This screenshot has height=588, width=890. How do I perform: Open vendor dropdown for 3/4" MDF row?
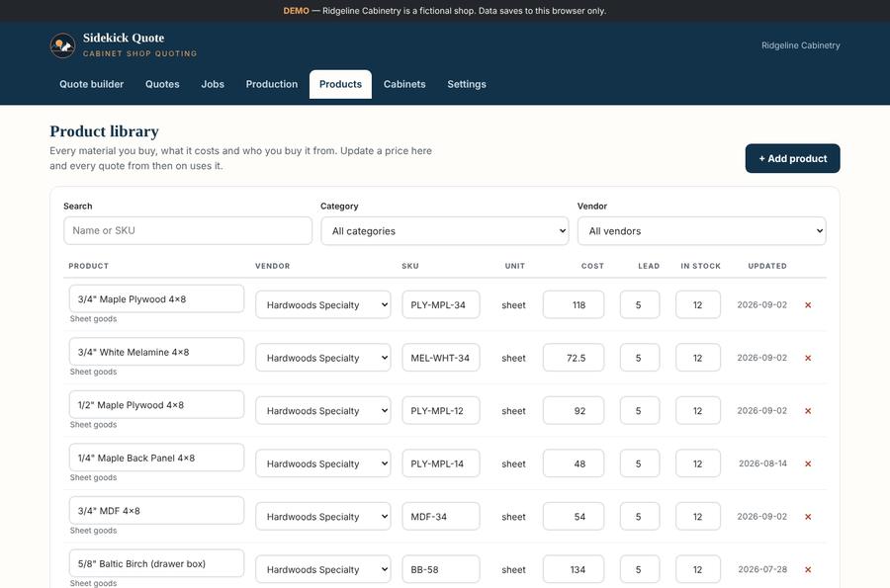click(323, 517)
